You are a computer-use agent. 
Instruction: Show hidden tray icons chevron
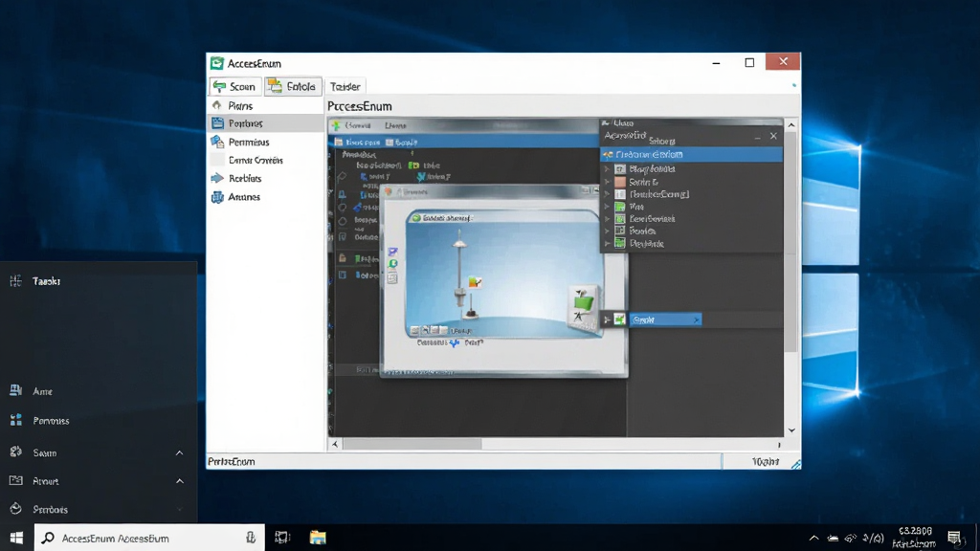[x=813, y=538]
